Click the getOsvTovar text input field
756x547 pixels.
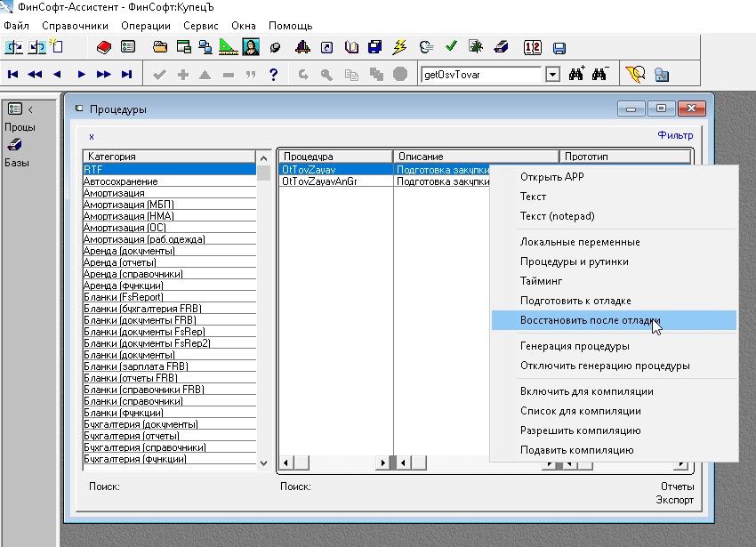480,75
